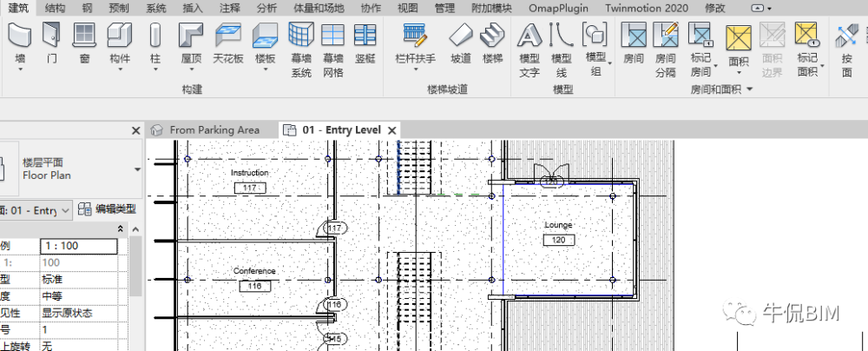Click the Edit Type (编辑类型) button
This screenshot has height=351, width=868.
[108, 209]
